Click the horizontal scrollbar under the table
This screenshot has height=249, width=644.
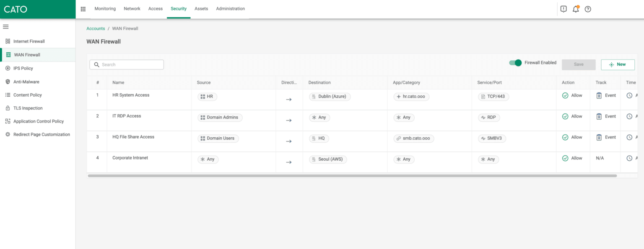pos(352,176)
